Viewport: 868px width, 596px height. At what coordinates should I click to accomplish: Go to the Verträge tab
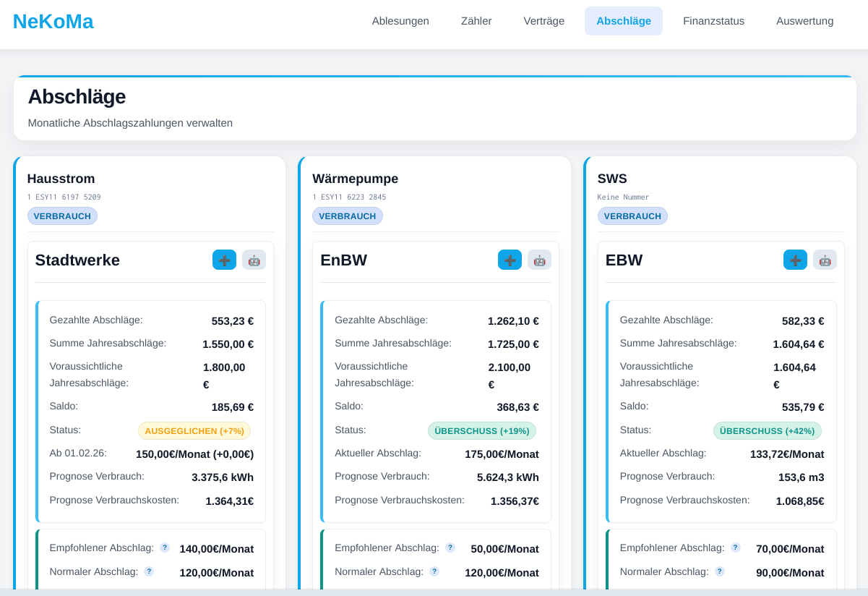click(x=543, y=21)
